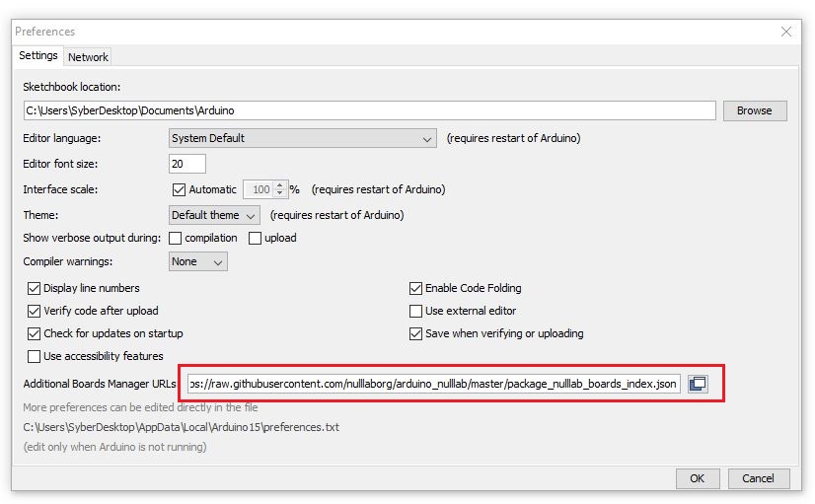Disable Display line numbers
Screen dimensions: 815x504
pos(35,288)
